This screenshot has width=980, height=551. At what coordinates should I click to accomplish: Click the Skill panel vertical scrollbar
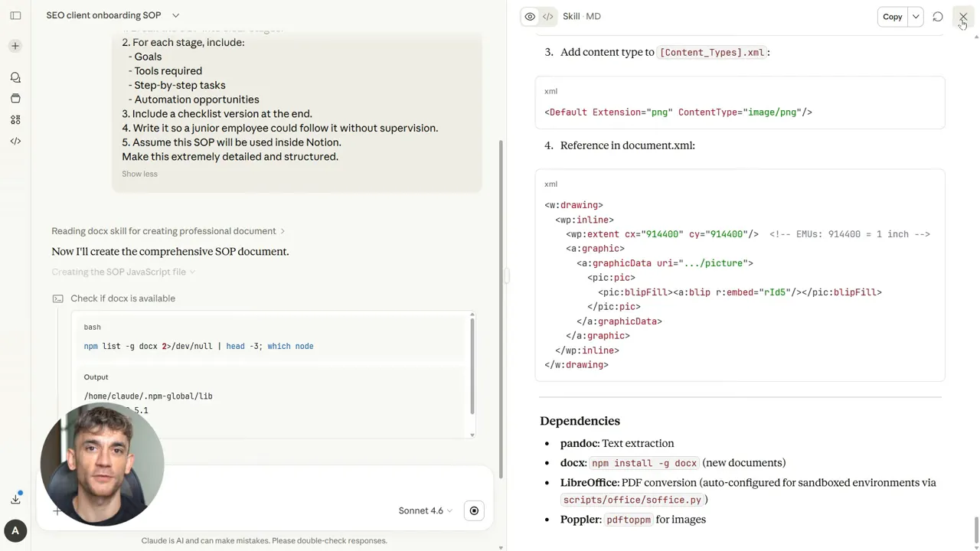(976, 528)
